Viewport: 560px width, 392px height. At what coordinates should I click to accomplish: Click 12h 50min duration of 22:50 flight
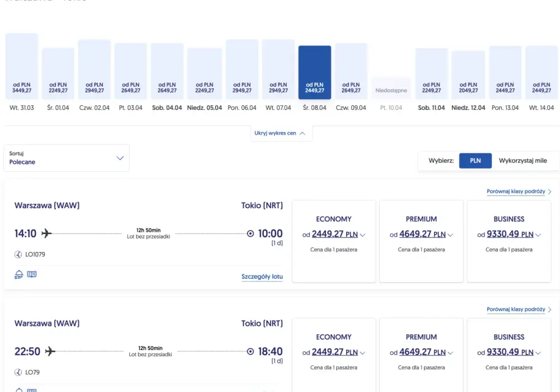(x=150, y=348)
